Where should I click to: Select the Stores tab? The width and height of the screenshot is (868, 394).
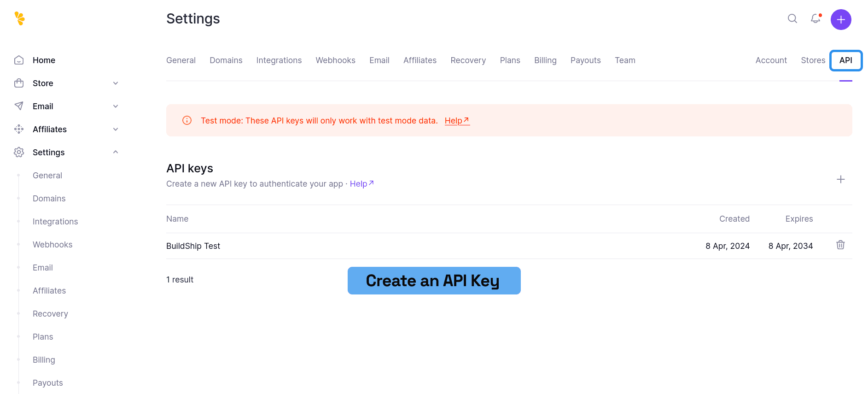[x=813, y=60]
